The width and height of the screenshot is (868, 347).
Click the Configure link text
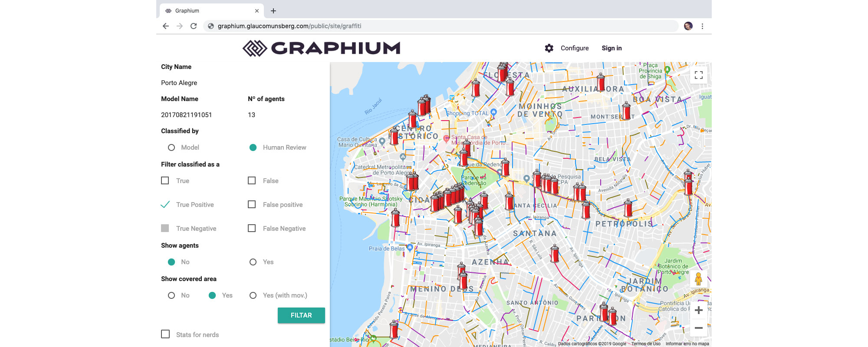pyautogui.click(x=575, y=48)
